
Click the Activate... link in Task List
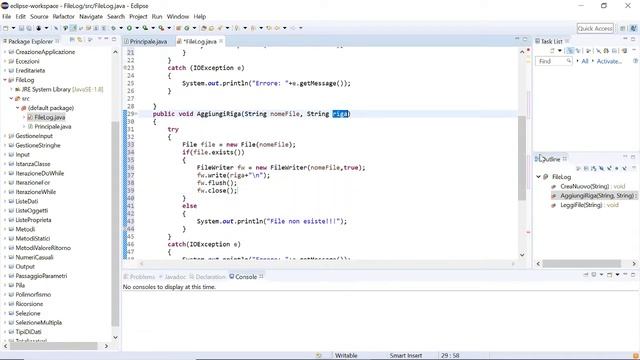tap(609, 61)
